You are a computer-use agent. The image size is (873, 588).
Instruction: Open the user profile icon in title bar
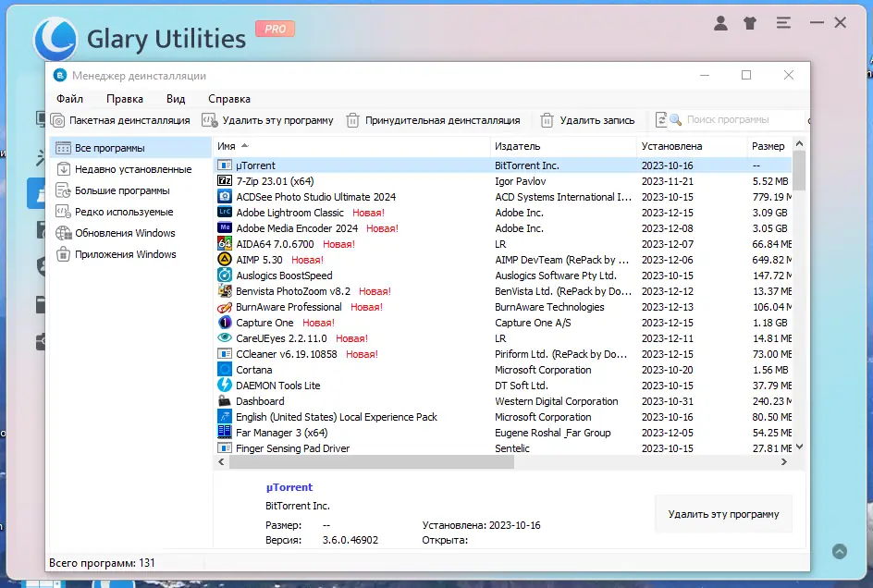tap(720, 23)
